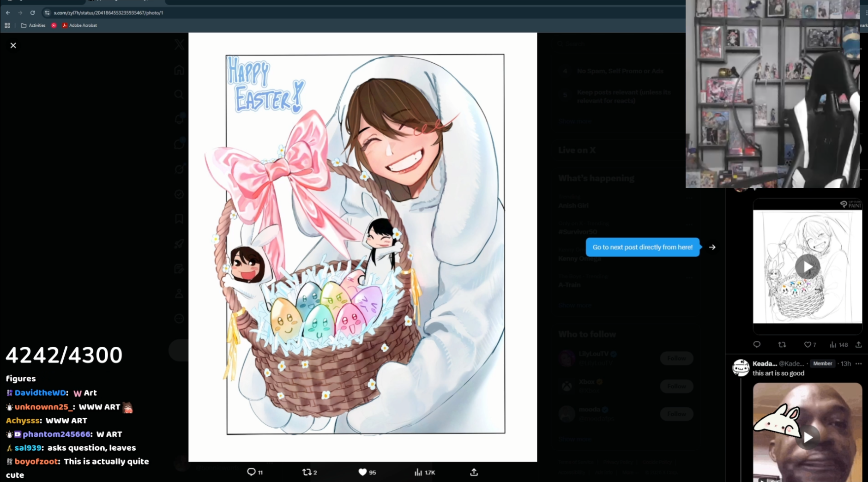Click the share icon below the Easter artwork
This screenshot has height=482, width=868.
click(x=474, y=472)
